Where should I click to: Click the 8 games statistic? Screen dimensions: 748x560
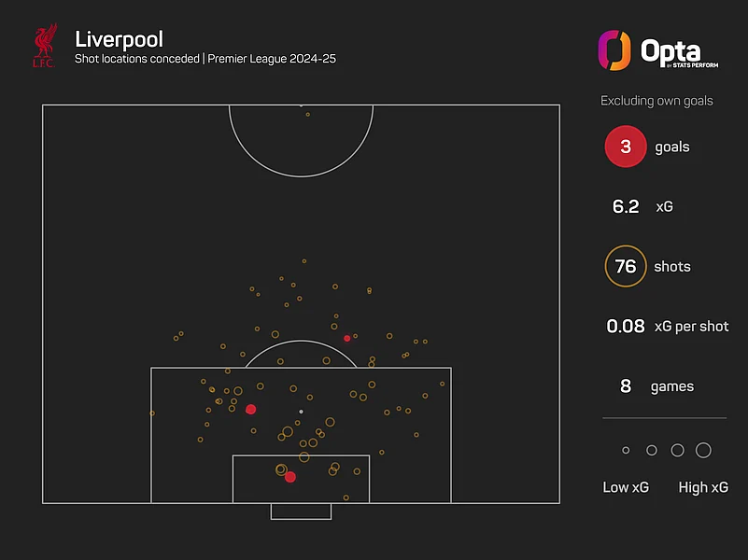click(x=656, y=386)
